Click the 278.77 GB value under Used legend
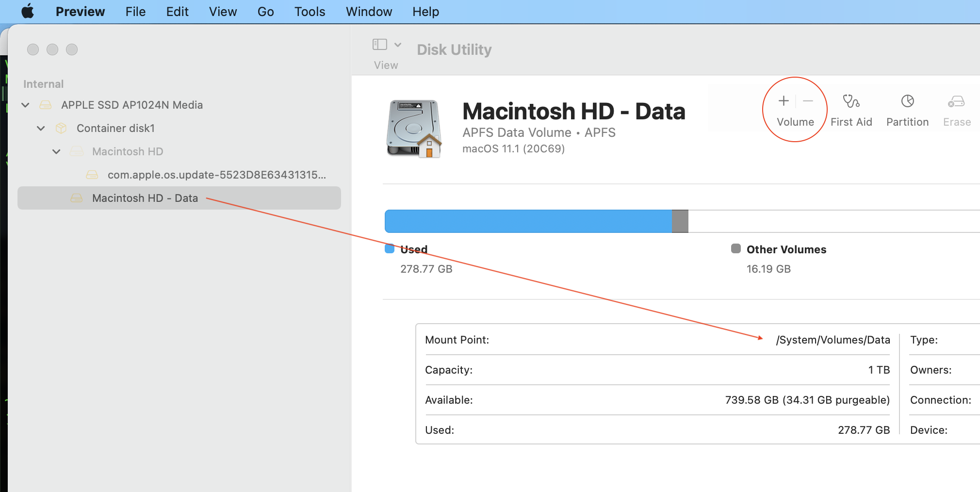 coord(426,269)
